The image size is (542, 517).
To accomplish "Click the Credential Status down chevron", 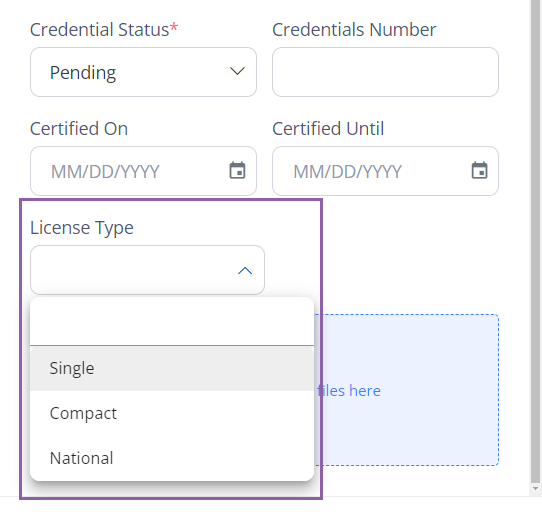I will pyautogui.click(x=237, y=71).
